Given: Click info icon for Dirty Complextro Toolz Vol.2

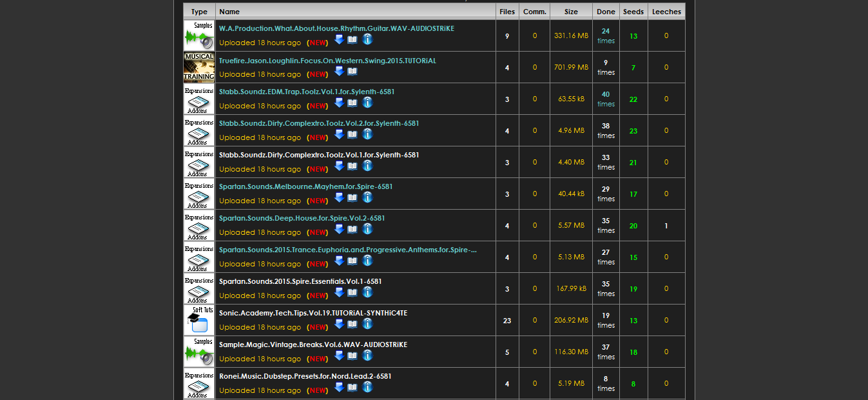Looking at the screenshot, I should point(367,134).
